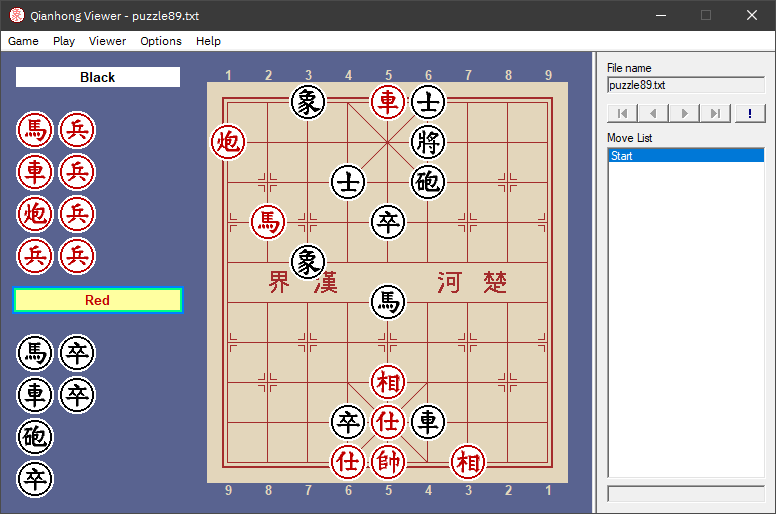Click the Black player label
The height and width of the screenshot is (514, 776).
point(98,77)
